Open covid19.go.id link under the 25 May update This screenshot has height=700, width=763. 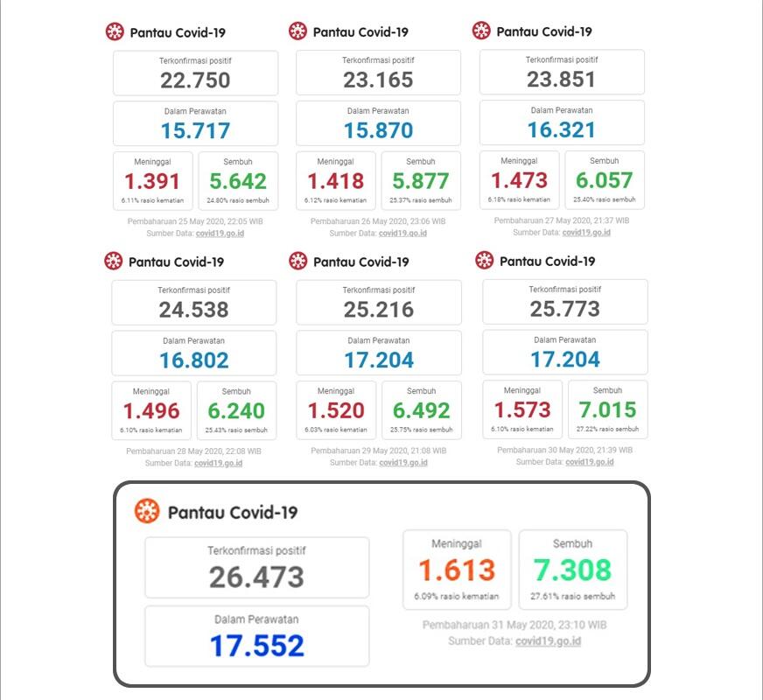220,234
